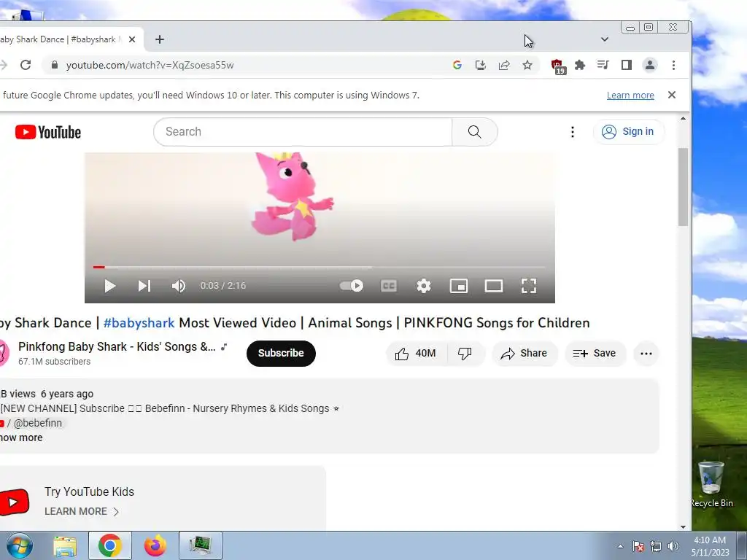Open the #babyshark hashtag link
The width and height of the screenshot is (747, 560).
coord(139,323)
